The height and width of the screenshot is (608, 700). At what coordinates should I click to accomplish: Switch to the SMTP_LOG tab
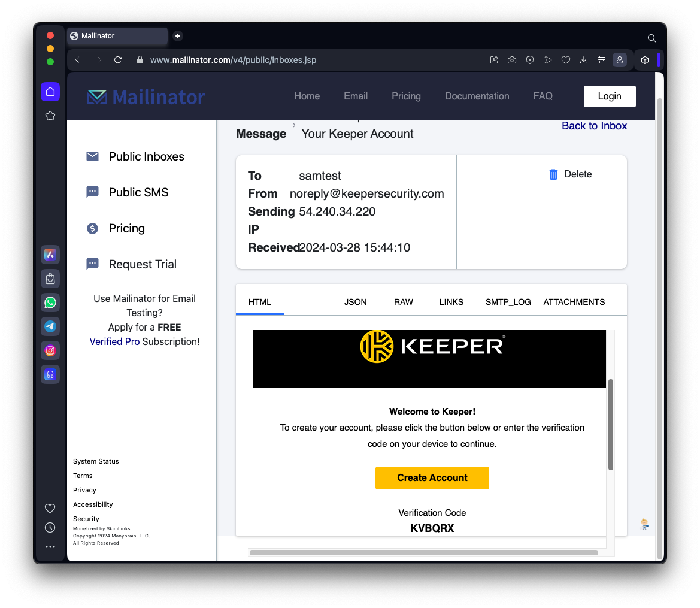pos(508,302)
